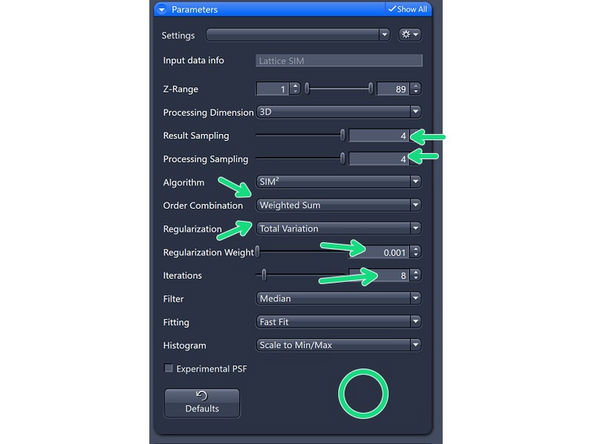The height and width of the screenshot is (444, 592).
Task: Open the Algorithm dropdown showing SIM²
Action: (339, 182)
